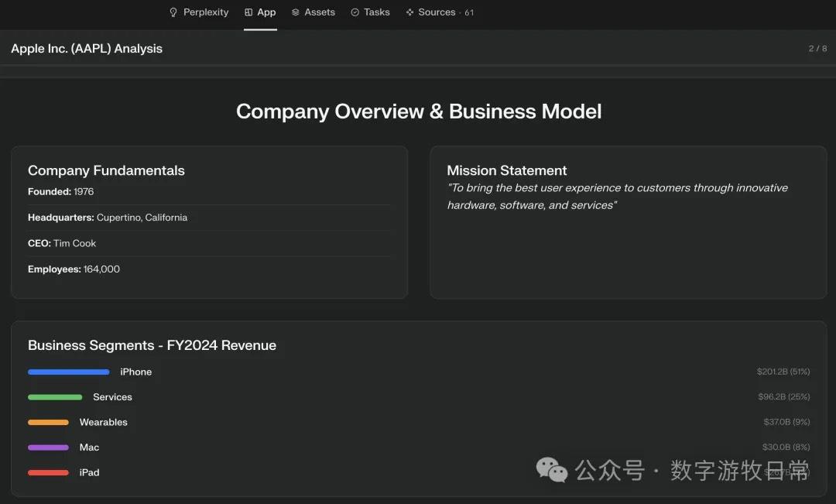Viewport: 836px width, 504px height.
Task: Click the Tasks checkmark circle icon
Action: (x=355, y=12)
